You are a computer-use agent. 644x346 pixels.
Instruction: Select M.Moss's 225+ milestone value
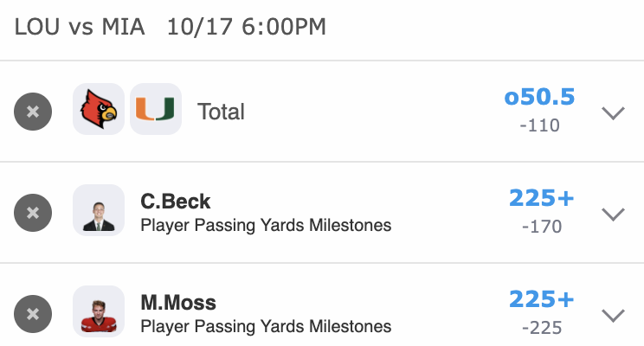541,300
